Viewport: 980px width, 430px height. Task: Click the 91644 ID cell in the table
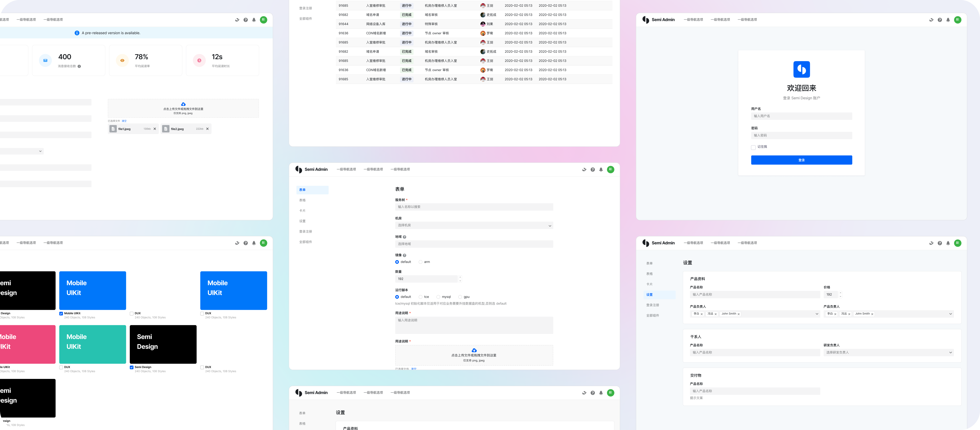(x=343, y=24)
